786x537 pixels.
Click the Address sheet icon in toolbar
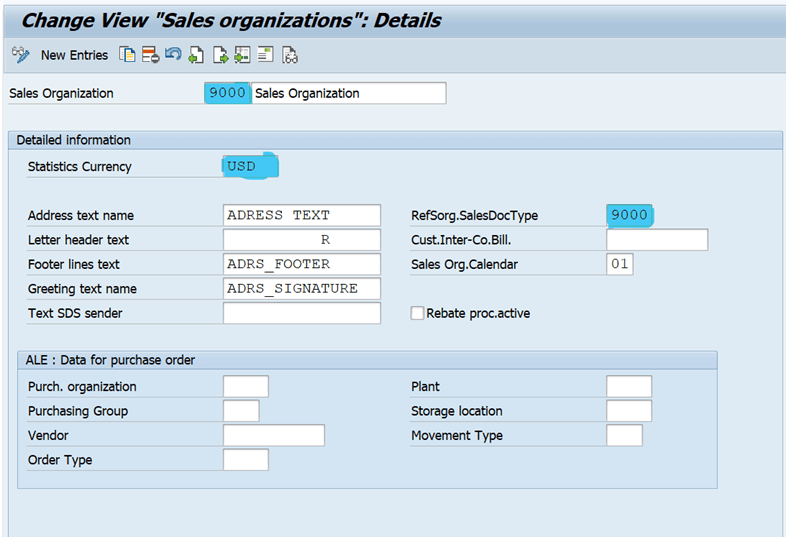tap(266, 54)
